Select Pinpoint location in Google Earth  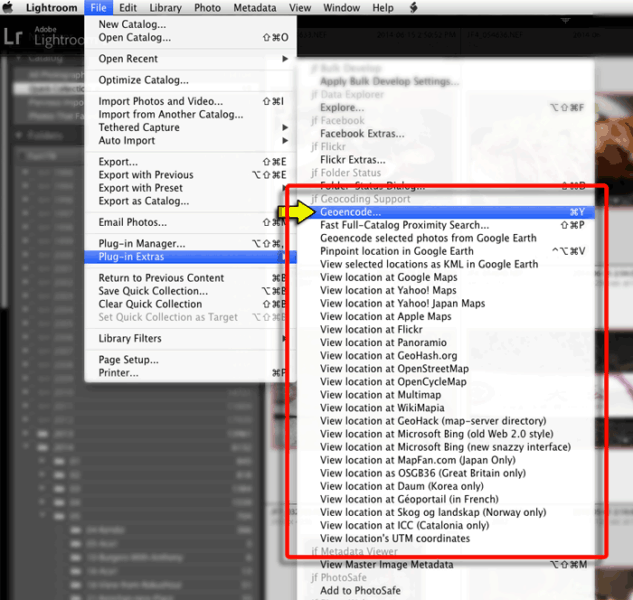click(x=396, y=251)
